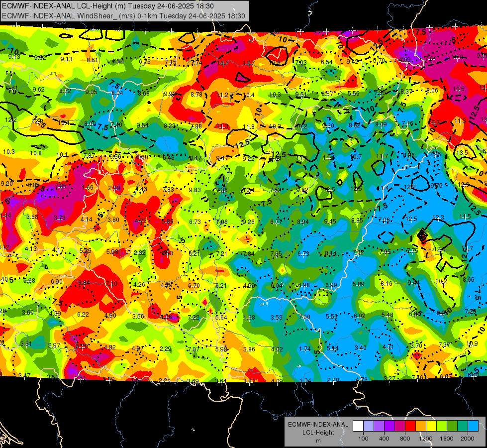The width and height of the screenshot is (487, 448).
Task: Click the ECMWF-INDEX-ANAL legend heading
Action: [318, 425]
